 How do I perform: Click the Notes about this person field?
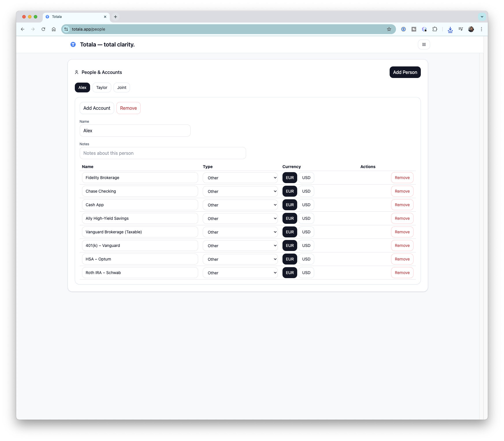pyautogui.click(x=163, y=153)
